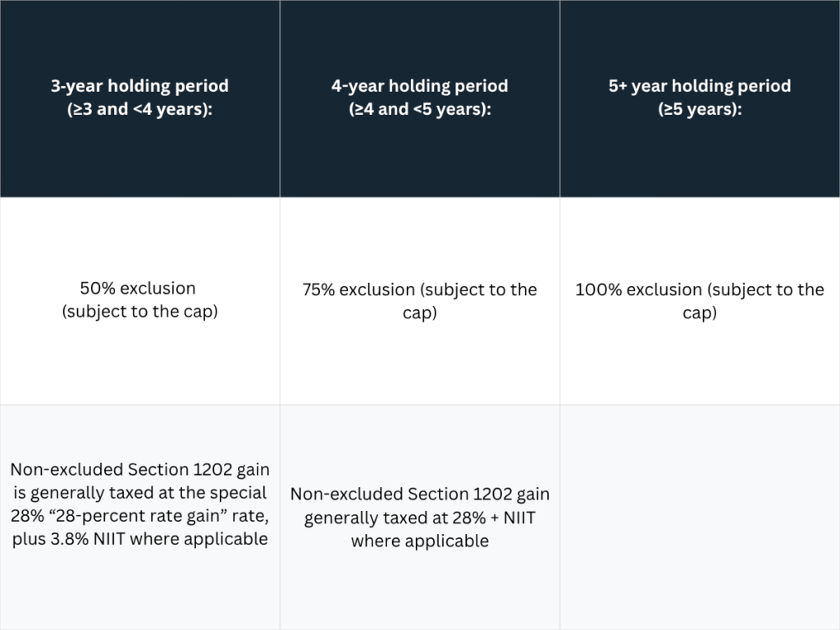Click the "5+ year holding period" heading
Screen dimensions: 840x630
click(700, 85)
